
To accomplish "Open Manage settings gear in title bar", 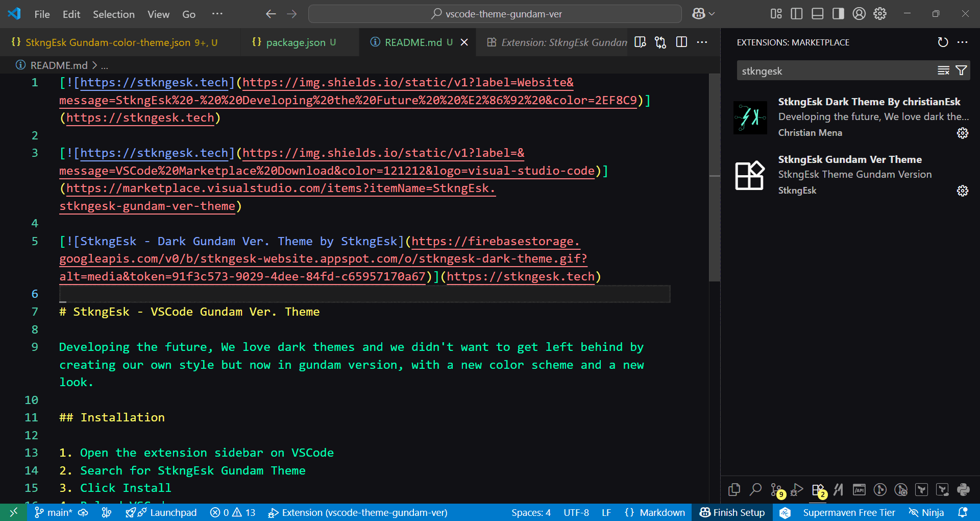I will coord(880,14).
